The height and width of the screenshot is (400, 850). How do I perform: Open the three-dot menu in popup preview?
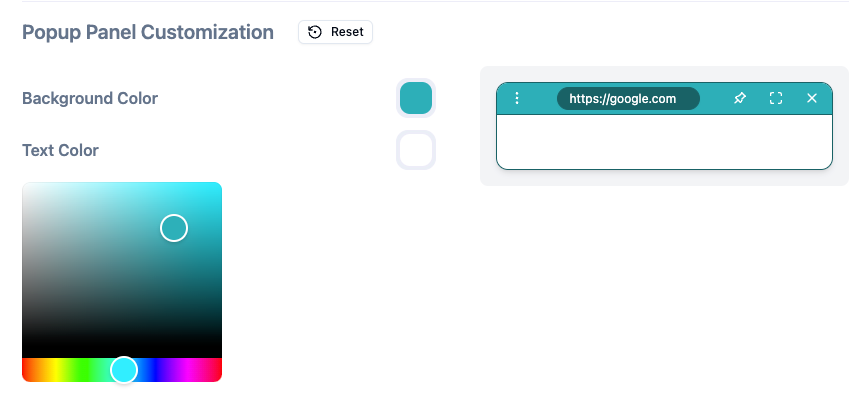coord(517,98)
